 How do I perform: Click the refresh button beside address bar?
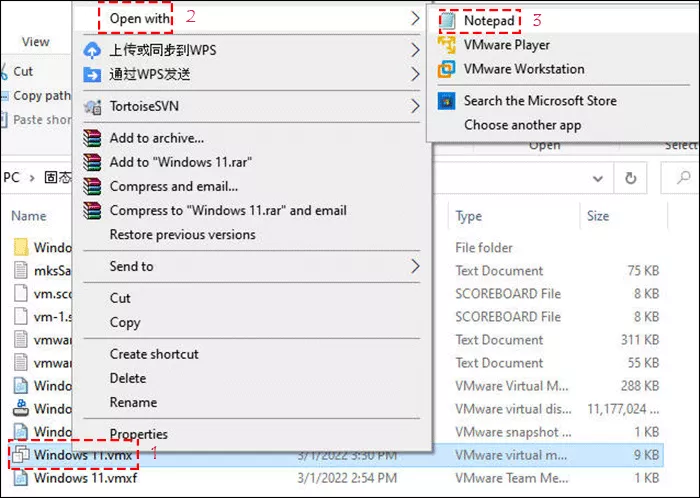click(630, 178)
